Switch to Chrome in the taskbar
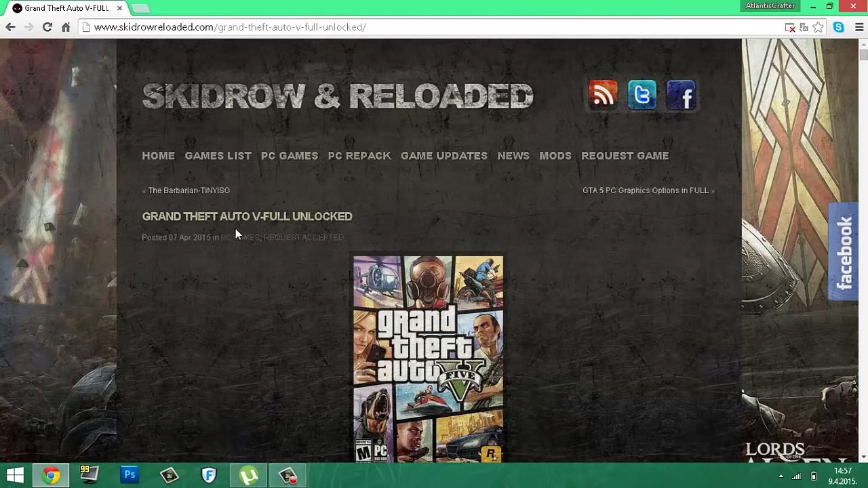The width and height of the screenshot is (868, 488). point(51,475)
